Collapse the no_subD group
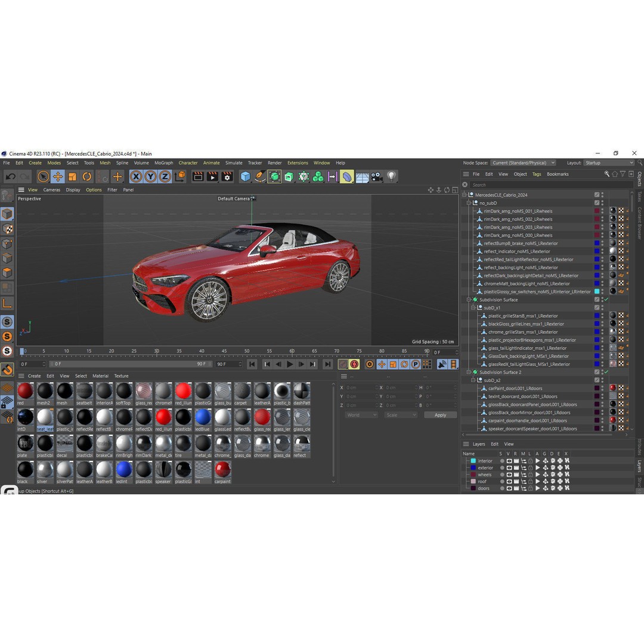Viewport: 644px width, 644px height. click(x=469, y=203)
